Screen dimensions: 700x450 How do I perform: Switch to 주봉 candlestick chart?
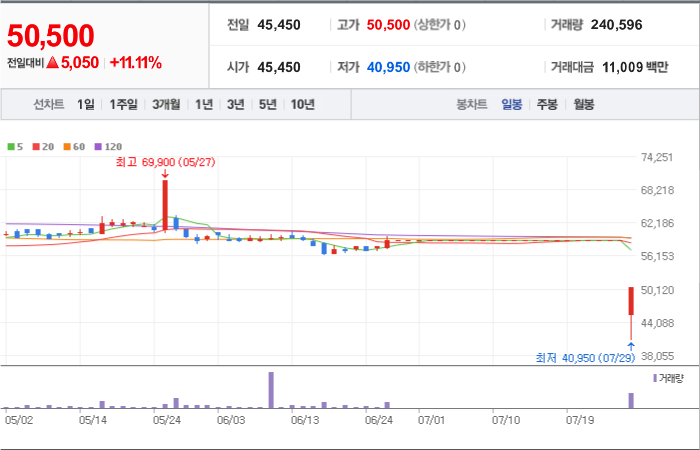547,104
